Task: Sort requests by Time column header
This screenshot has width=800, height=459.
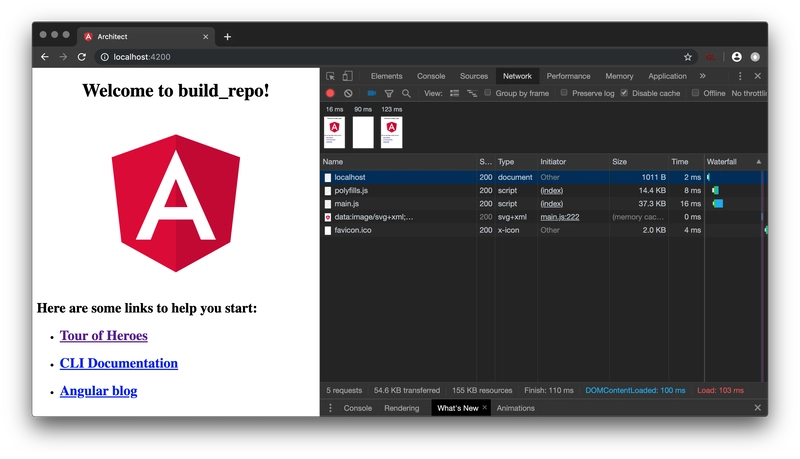Action: [686, 162]
